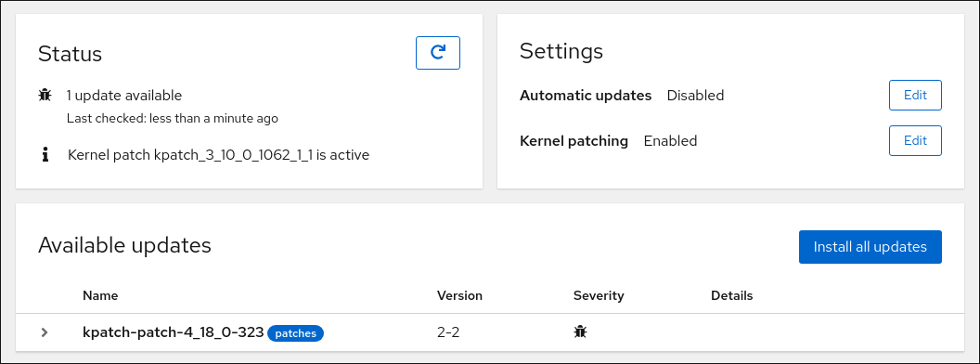Screen dimensions: 980x364
Task: Expand the kpatch-patch-4_18_0-323 row chevron
Action: [x=45, y=332]
